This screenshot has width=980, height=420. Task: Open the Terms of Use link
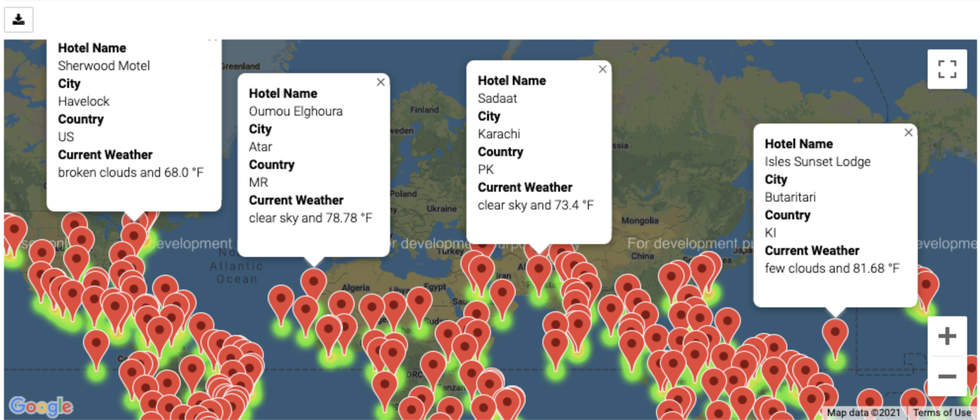pyautogui.click(x=942, y=413)
